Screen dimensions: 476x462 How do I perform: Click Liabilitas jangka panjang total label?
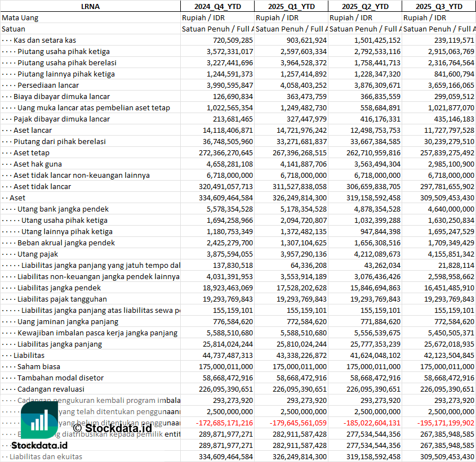click(60, 343)
